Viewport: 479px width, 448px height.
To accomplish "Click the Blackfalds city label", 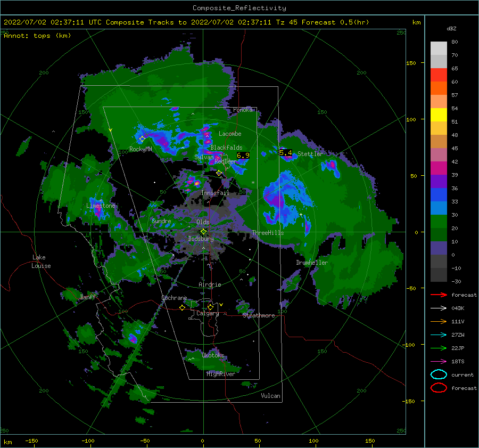I will pos(226,148).
